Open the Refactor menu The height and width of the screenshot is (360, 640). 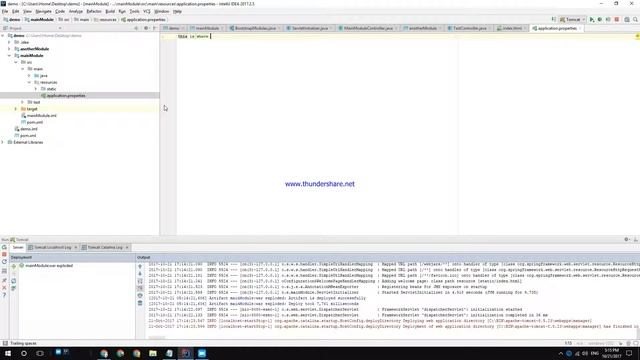tap(94, 11)
